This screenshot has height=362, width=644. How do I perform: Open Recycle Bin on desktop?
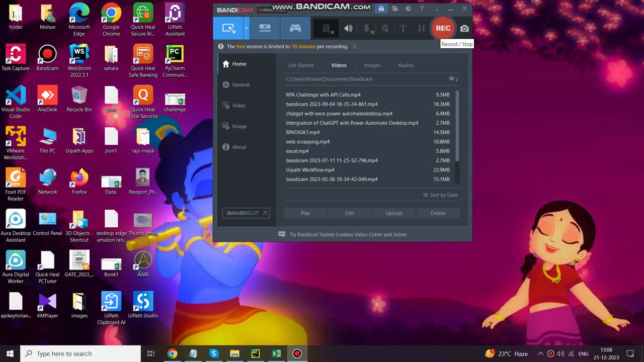coord(79,99)
